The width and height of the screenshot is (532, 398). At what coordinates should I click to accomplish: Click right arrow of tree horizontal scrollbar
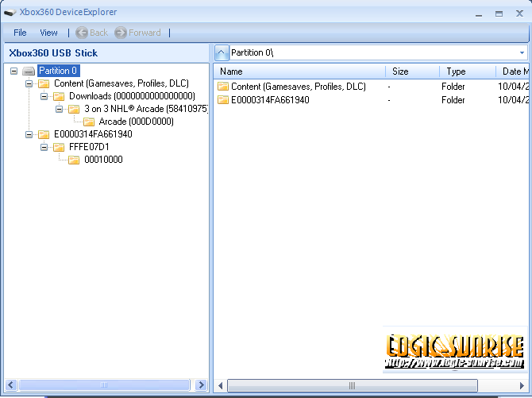point(202,384)
